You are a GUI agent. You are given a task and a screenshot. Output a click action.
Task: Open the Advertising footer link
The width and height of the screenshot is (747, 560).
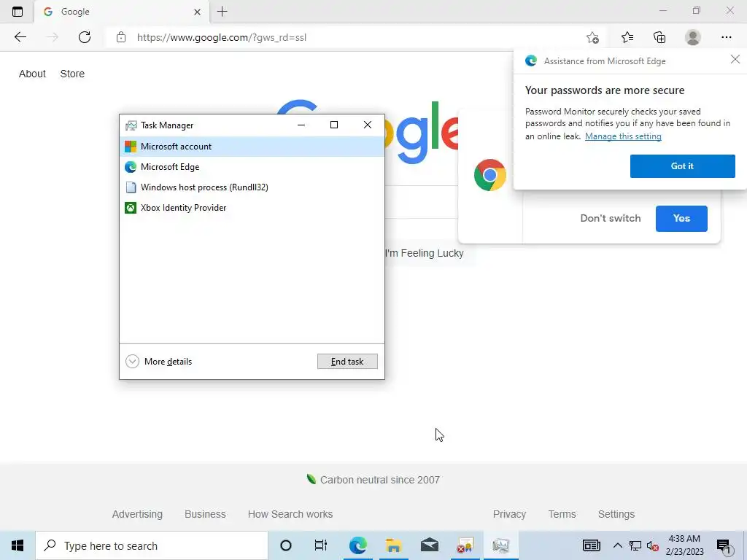(x=137, y=514)
